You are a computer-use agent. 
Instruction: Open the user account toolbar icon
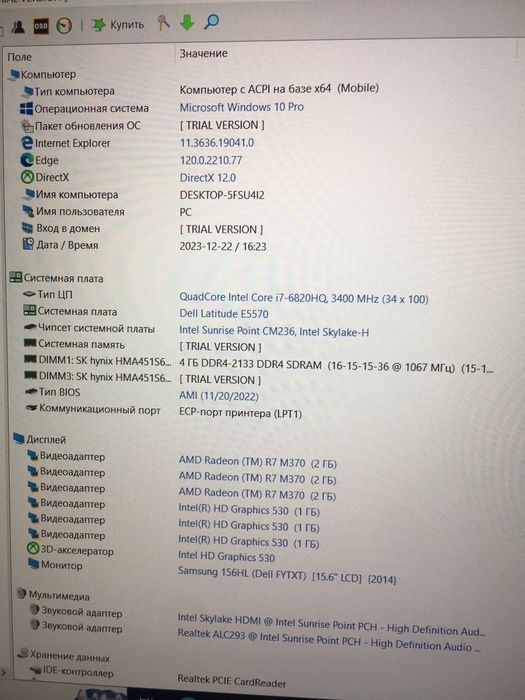click(18, 27)
